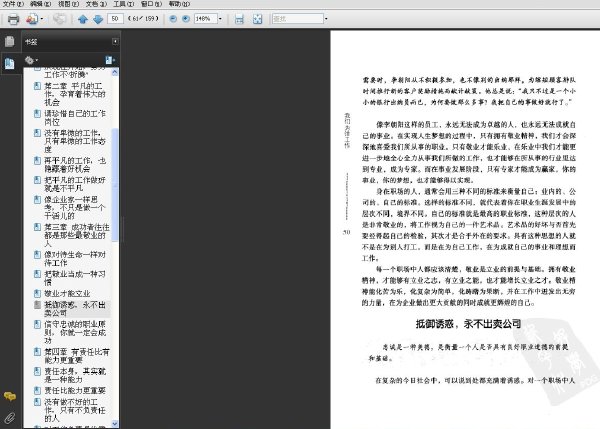Click the zoom percentage field showing 148%
Screen dimensions: 600x429
pyautogui.click(x=205, y=18)
